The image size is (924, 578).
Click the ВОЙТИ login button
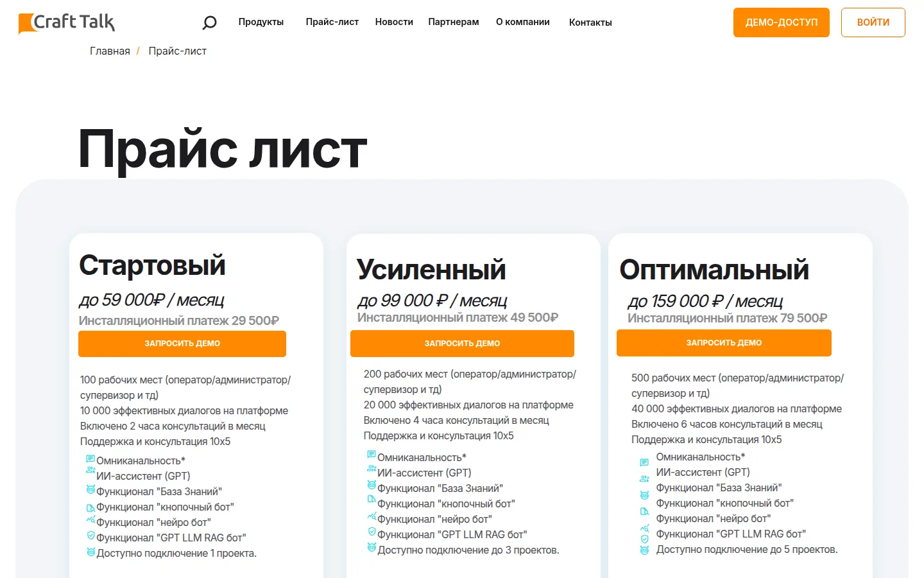pos(873,22)
